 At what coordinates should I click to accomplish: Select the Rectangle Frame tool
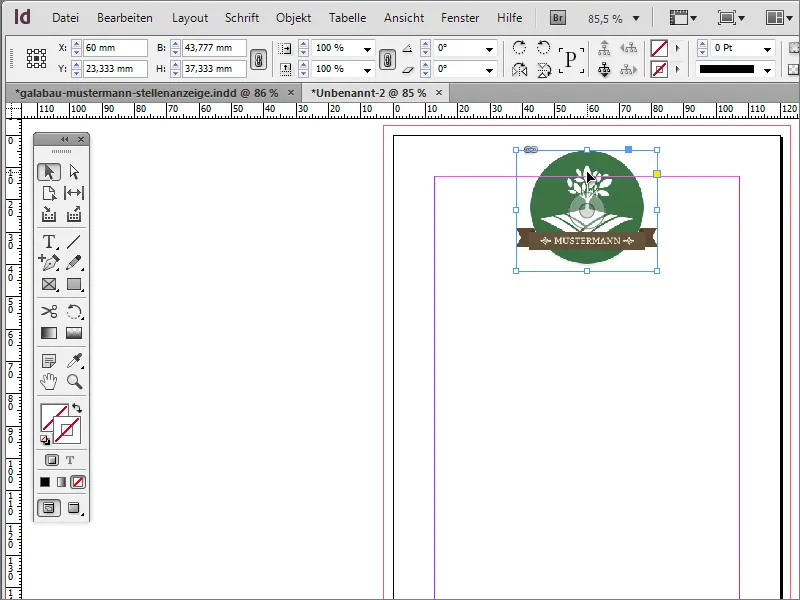pyautogui.click(x=49, y=284)
